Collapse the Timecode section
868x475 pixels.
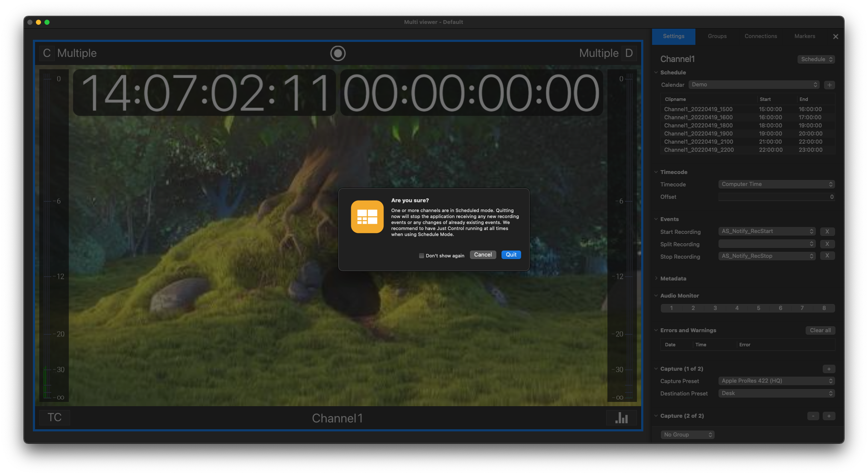(656, 172)
